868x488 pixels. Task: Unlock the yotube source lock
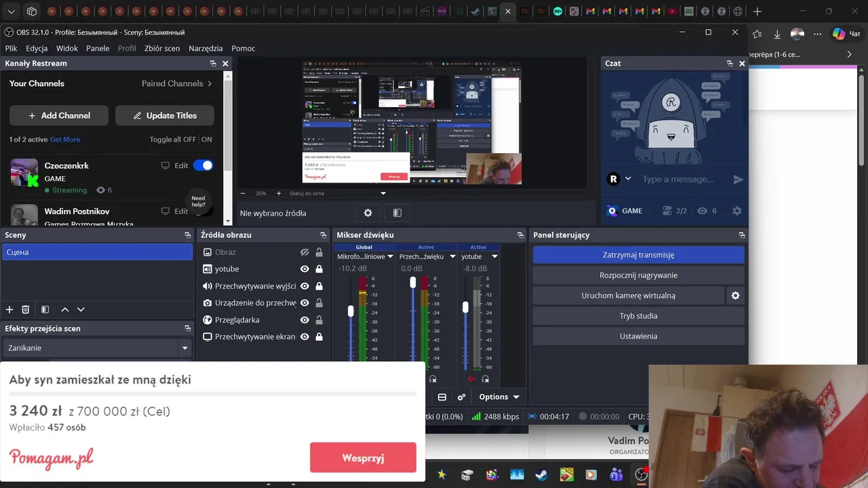tap(319, 269)
